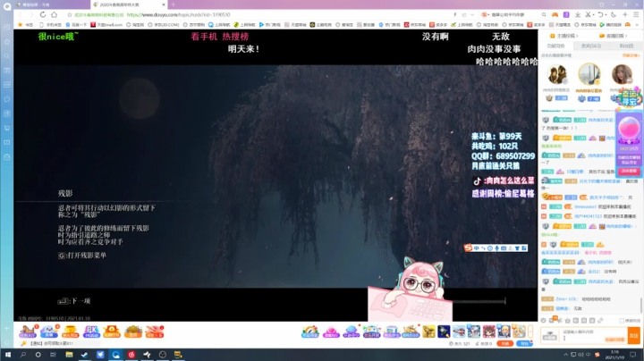Open the blue creature activity icon
This screenshot has height=361, width=644.
click(x=49, y=332)
